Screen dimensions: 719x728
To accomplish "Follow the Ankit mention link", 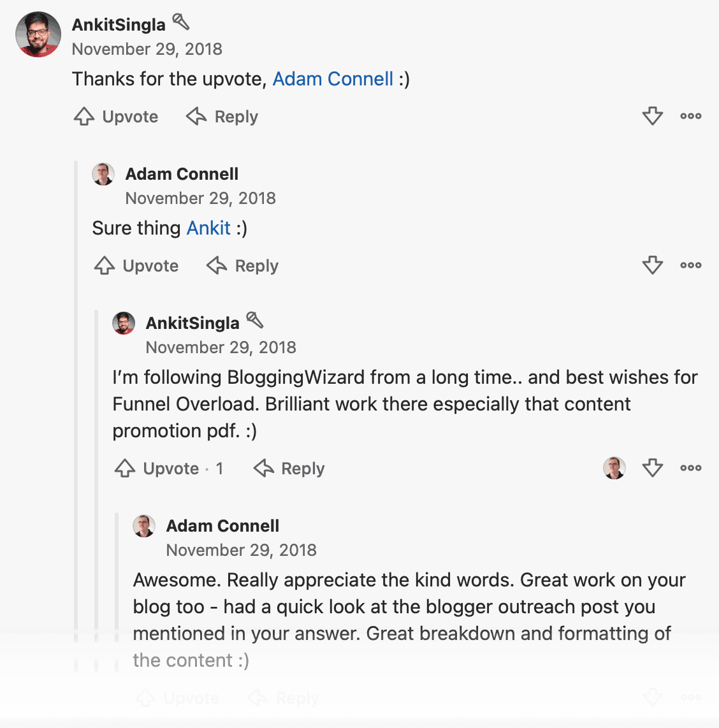I will tap(208, 228).
